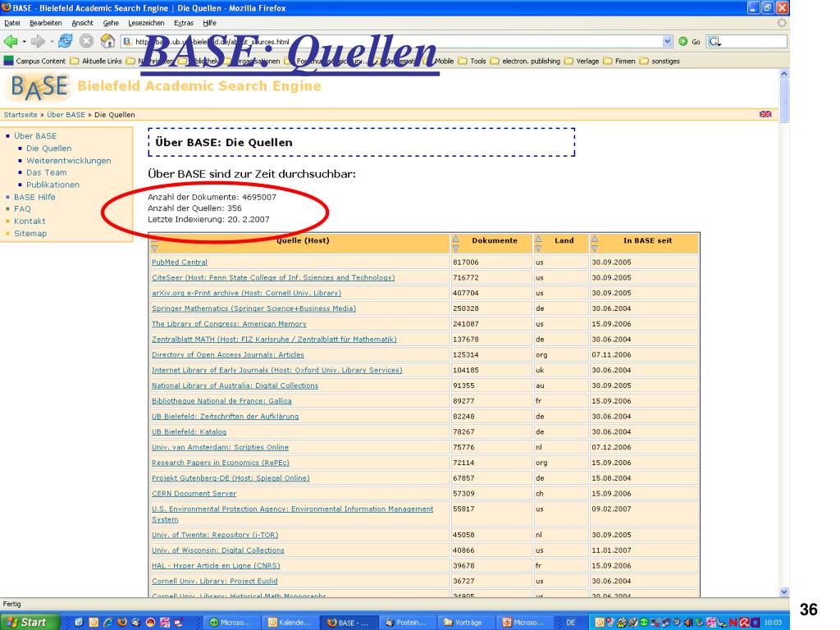Open the Lesezeichen menu
Viewport: 840px width, 630px height.
click(146, 22)
